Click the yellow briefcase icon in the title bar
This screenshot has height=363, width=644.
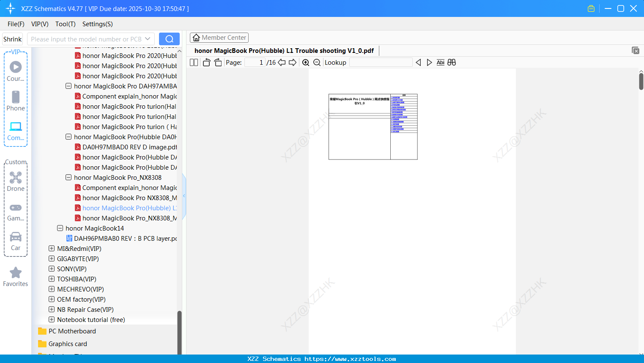pos(591,8)
